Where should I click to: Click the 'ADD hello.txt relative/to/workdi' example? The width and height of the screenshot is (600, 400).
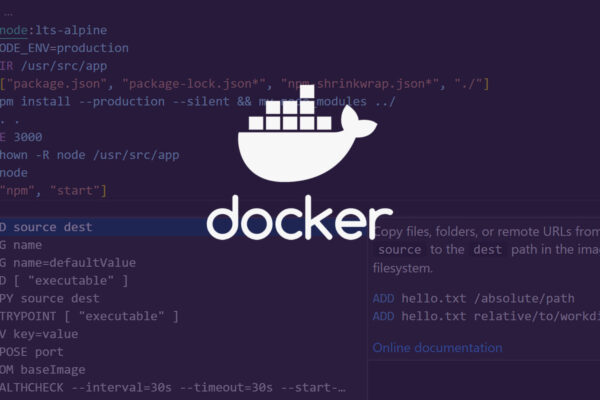tap(486, 316)
